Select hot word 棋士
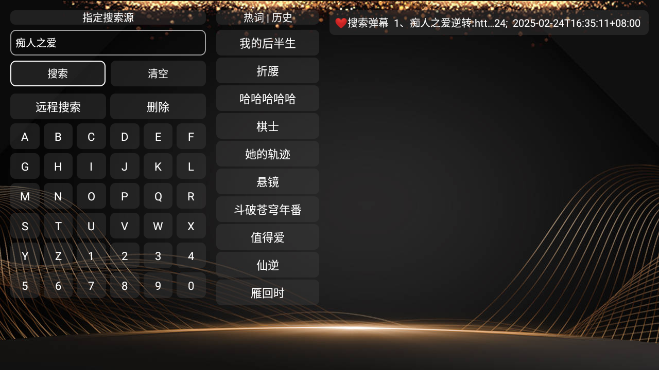This screenshot has height=370, width=659. (x=268, y=127)
